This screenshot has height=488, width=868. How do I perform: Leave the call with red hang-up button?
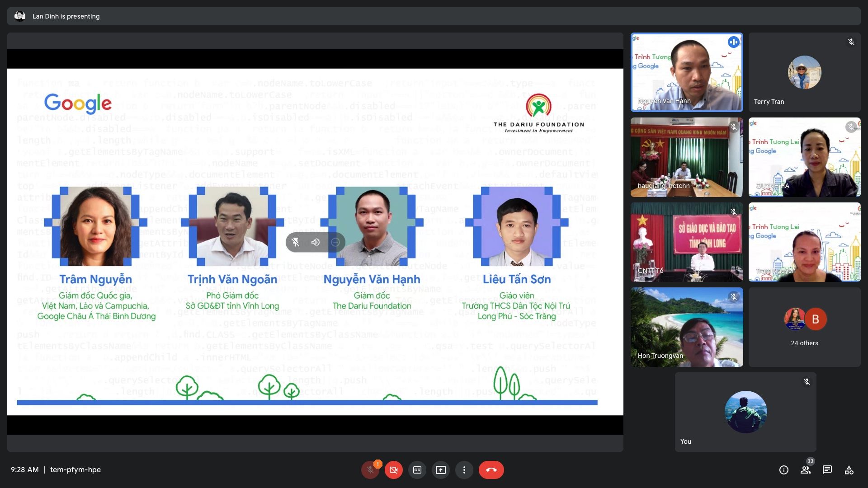[491, 470]
